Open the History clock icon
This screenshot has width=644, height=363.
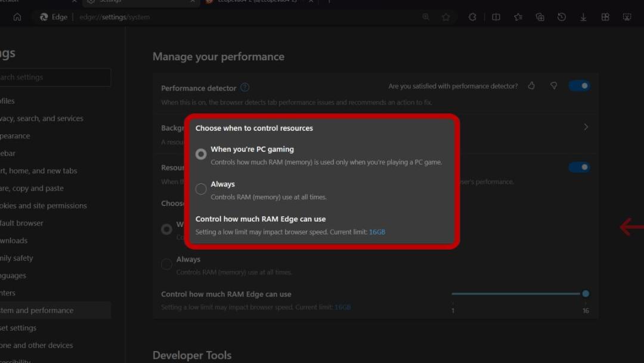562,17
